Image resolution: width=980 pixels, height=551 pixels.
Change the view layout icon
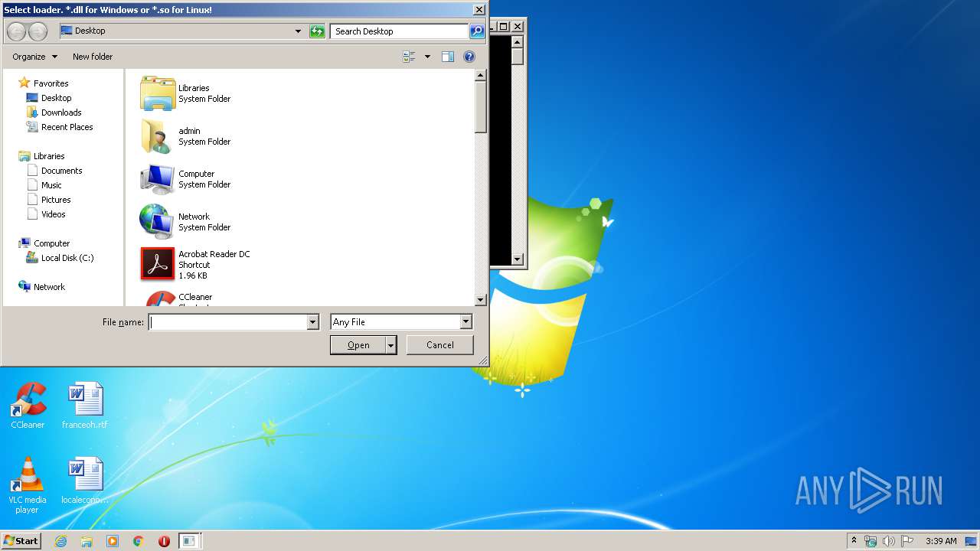410,57
